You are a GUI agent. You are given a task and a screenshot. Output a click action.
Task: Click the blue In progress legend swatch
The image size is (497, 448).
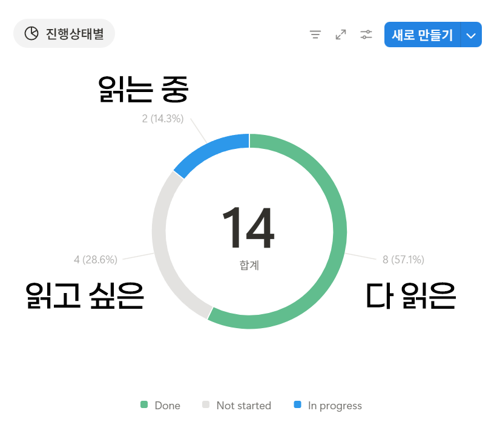click(x=297, y=404)
